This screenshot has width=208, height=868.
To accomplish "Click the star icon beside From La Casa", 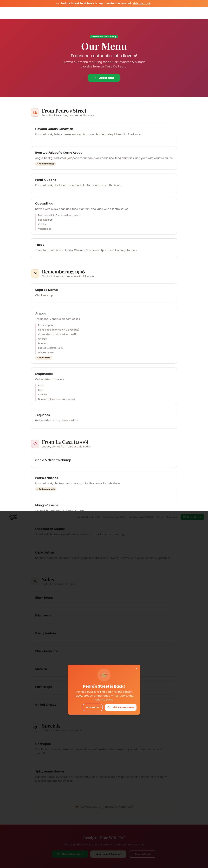I will [35, 444].
